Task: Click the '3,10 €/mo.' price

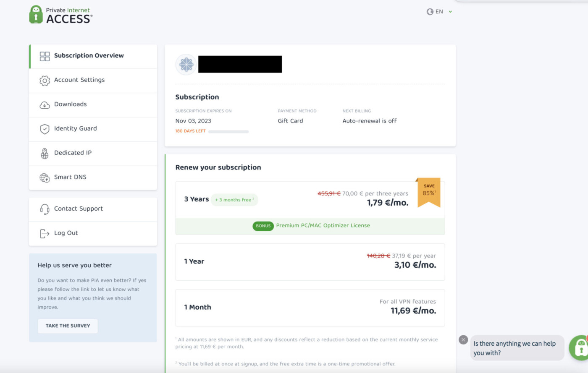Action: pyautogui.click(x=415, y=265)
